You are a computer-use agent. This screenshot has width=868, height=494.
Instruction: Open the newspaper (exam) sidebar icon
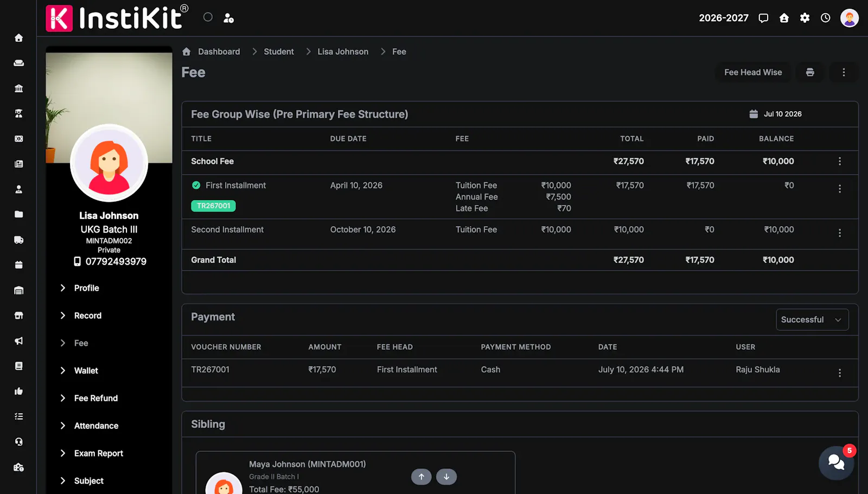pyautogui.click(x=18, y=164)
